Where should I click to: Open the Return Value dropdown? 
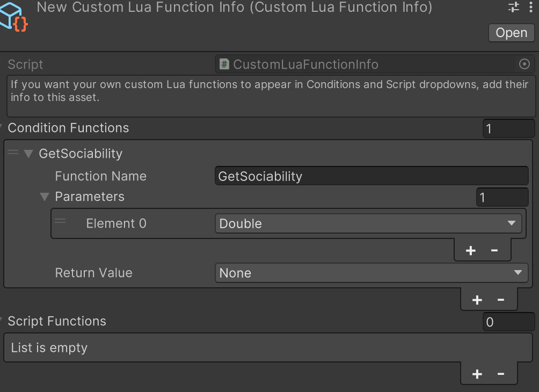[x=372, y=273]
